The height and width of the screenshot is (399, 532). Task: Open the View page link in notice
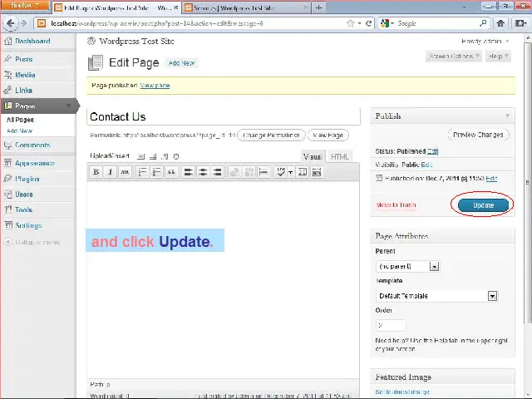coord(155,86)
